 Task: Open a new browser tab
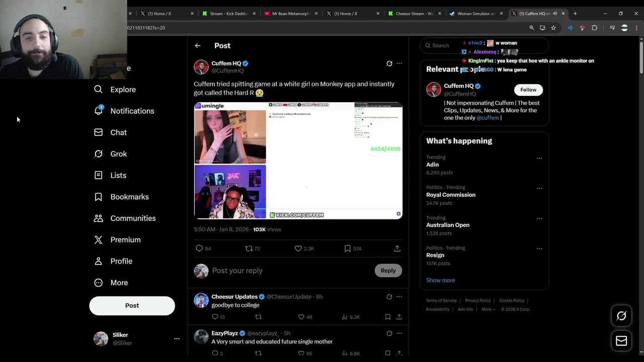(x=575, y=14)
